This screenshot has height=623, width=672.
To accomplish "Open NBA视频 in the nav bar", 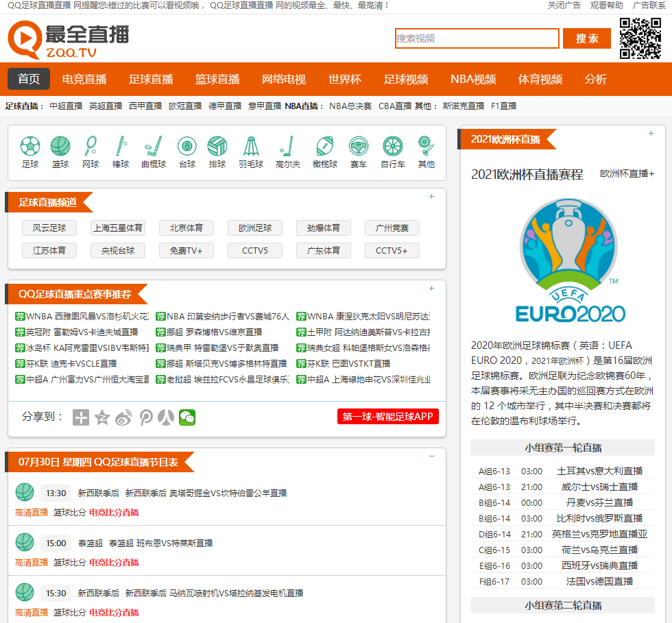I will (473, 79).
